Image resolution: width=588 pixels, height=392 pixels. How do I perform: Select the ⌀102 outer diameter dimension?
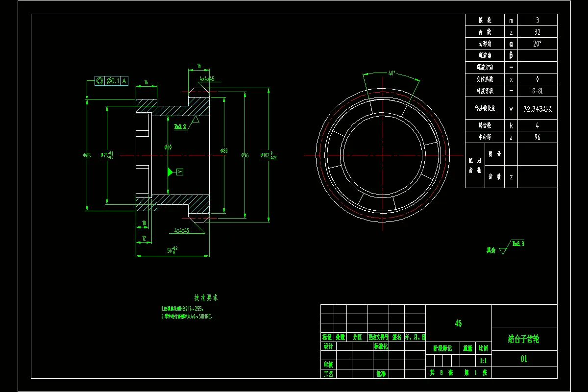[x=269, y=154]
